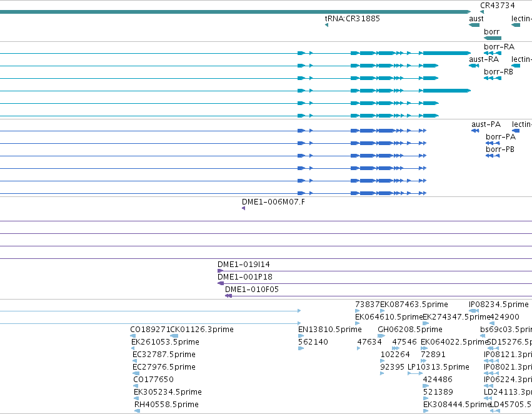Click the 47546 EST label
This screenshot has width=532, height=414.
(404, 342)
